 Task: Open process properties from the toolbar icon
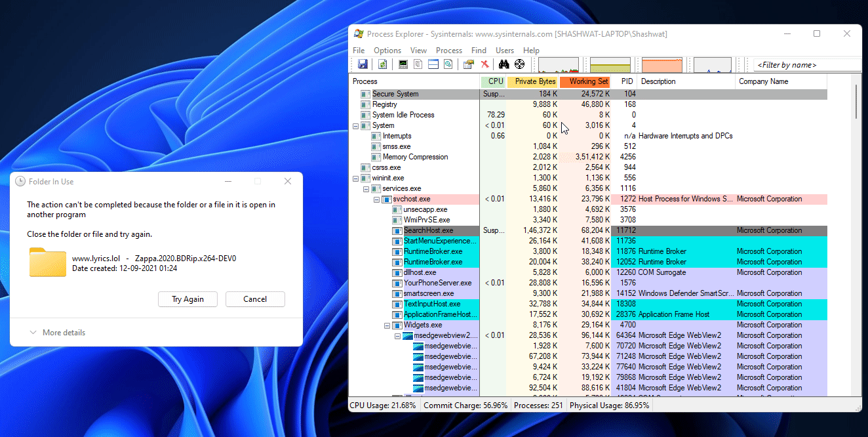[x=468, y=64]
